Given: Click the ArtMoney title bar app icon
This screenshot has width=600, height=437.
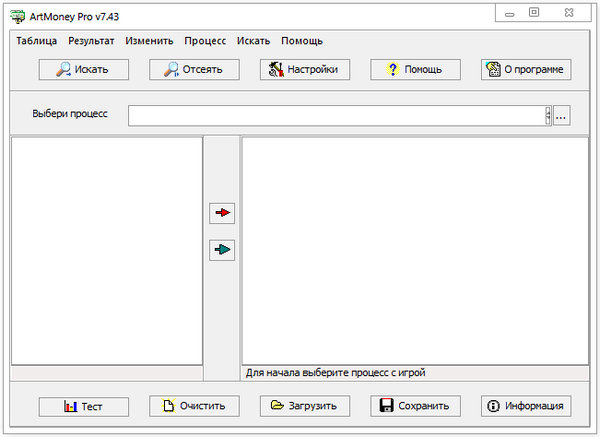Looking at the screenshot, I should click(18, 13).
